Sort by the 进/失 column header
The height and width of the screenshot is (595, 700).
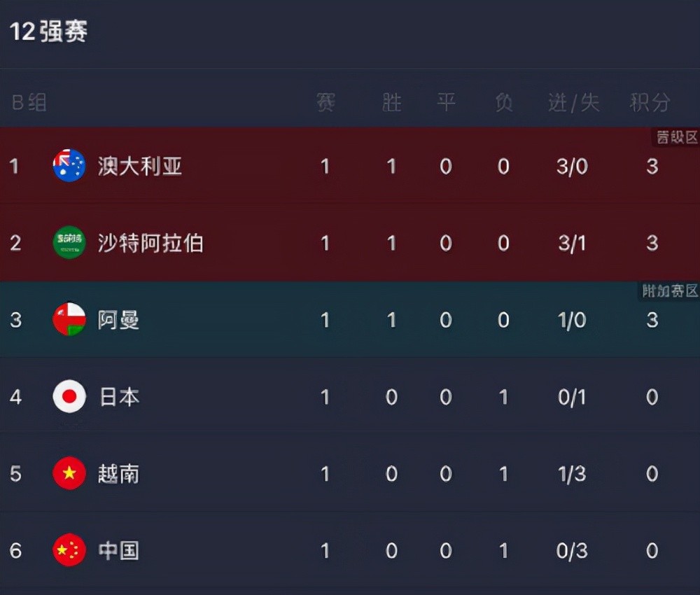[x=573, y=102]
